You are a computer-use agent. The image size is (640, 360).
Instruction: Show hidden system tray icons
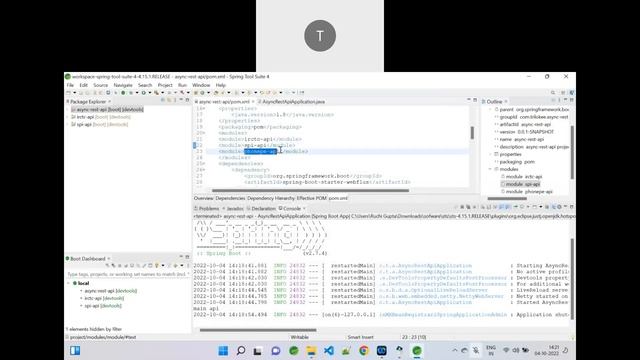[454, 350]
